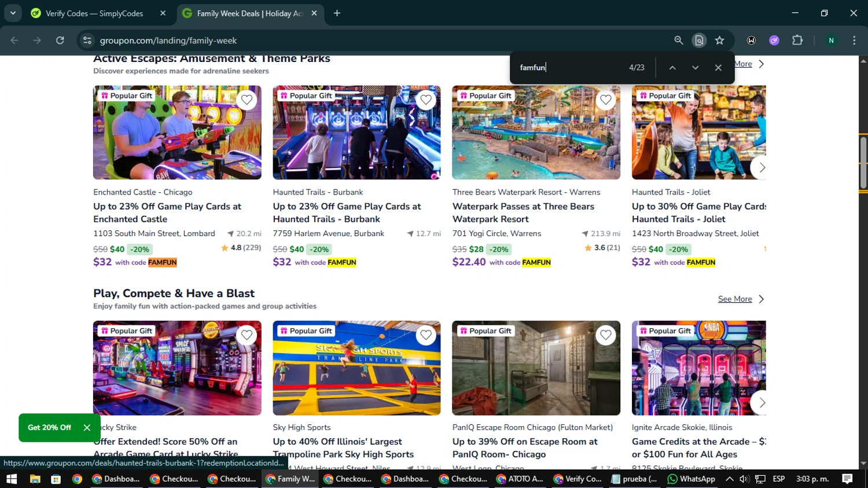Expand the tab search dropdown arrow
This screenshot has height=488, width=868.
pos(13,13)
